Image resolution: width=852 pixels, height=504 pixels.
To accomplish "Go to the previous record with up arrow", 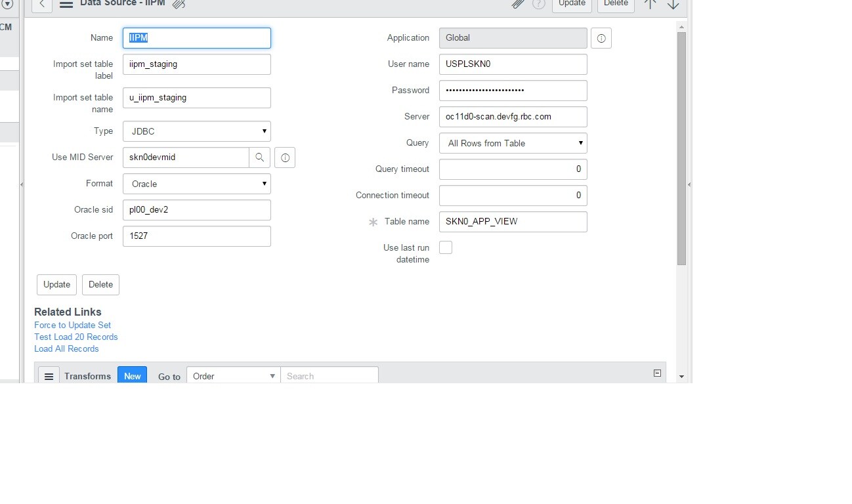I will click(650, 4).
